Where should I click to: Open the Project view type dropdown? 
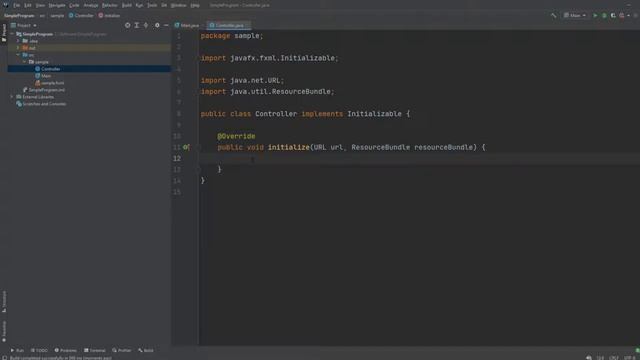24,25
